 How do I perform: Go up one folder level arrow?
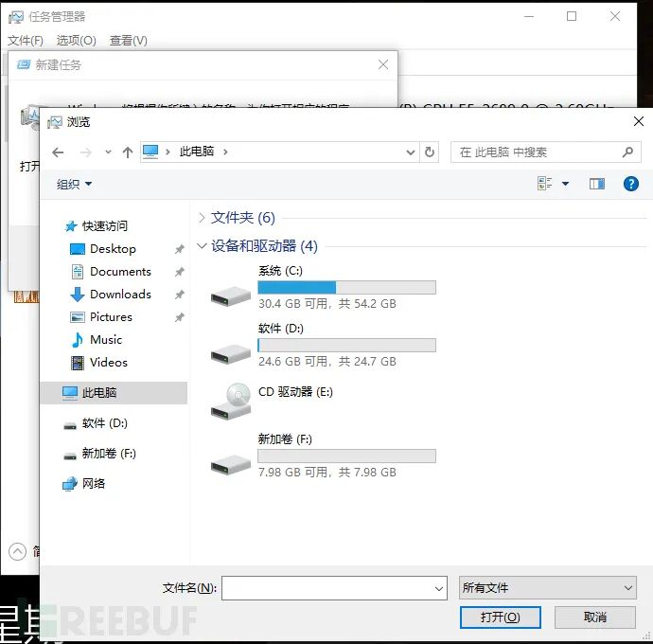coord(128,152)
